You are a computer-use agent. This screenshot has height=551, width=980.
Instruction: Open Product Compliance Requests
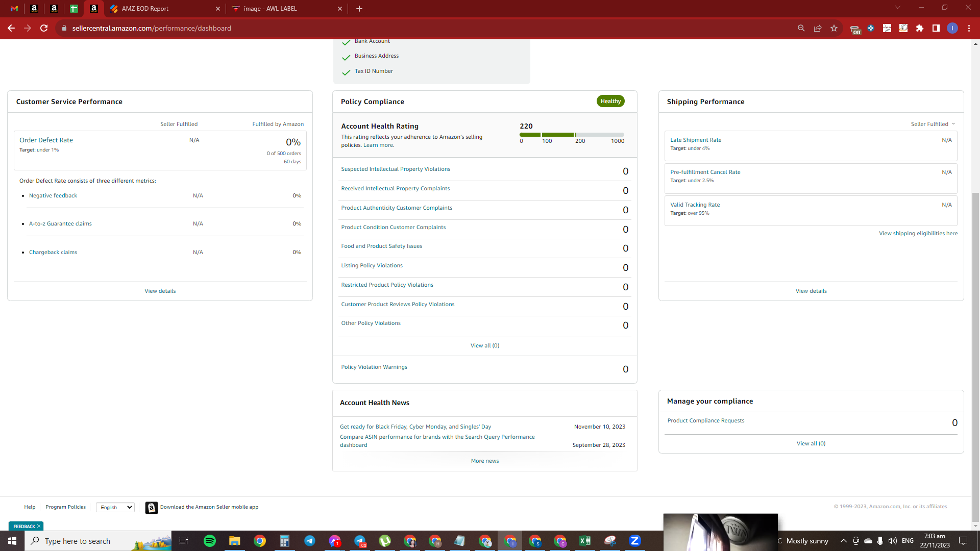(x=706, y=421)
